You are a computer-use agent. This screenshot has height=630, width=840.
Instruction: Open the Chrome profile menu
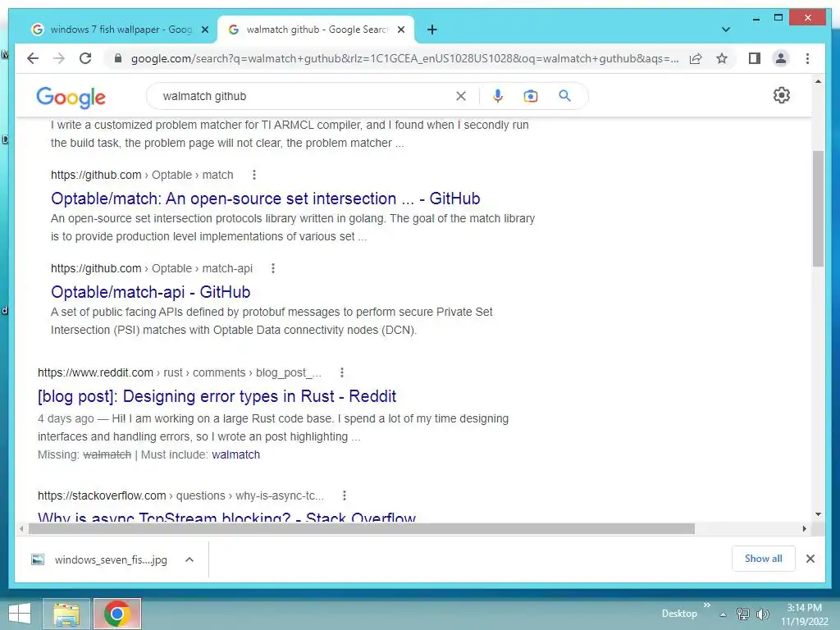[781, 58]
